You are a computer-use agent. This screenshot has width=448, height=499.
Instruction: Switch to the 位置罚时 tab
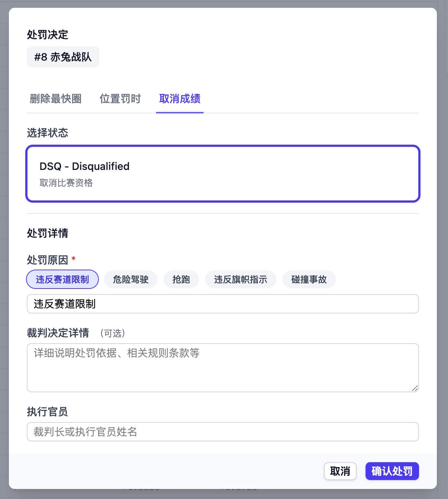pos(120,99)
